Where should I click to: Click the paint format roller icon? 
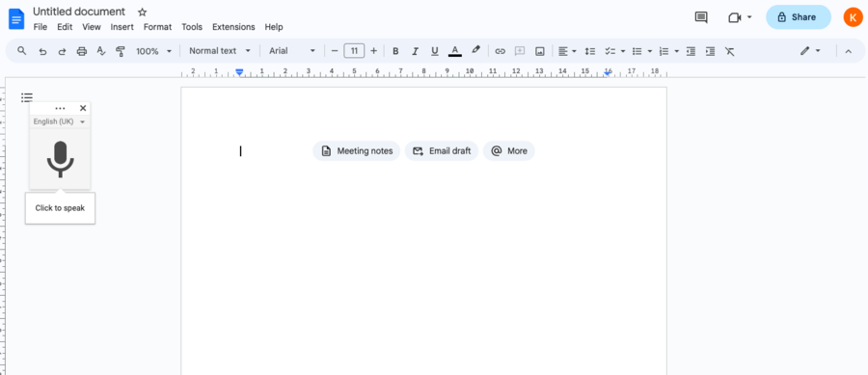pyautogui.click(x=121, y=51)
